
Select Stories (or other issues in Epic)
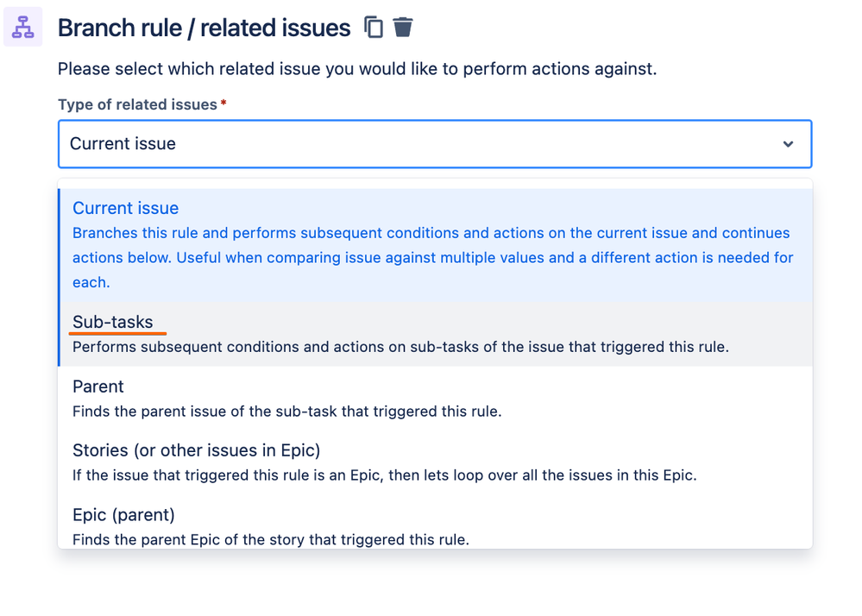[x=436, y=462]
